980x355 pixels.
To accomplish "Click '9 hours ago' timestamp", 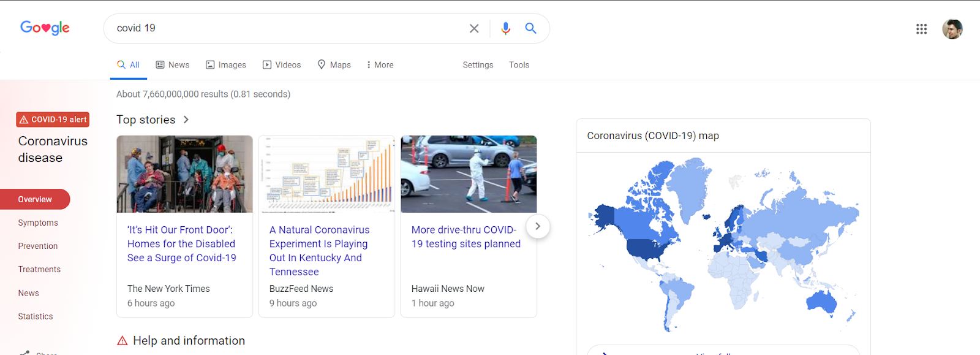I will pyautogui.click(x=293, y=303).
